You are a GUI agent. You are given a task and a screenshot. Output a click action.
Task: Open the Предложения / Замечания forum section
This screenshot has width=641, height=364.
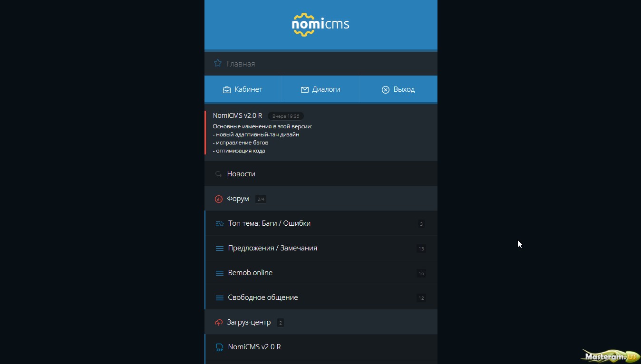click(x=272, y=248)
